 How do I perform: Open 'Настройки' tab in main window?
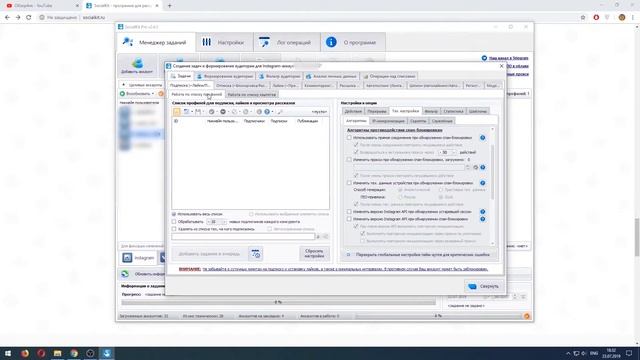(x=224, y=42)
